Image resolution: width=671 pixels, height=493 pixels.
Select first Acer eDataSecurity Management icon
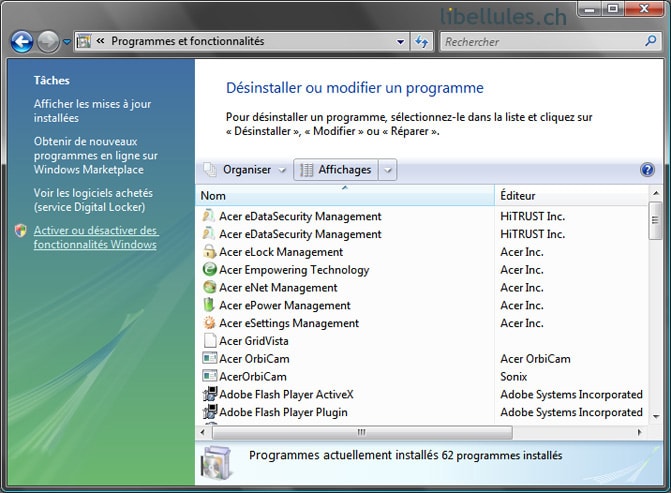pos(209,216)
